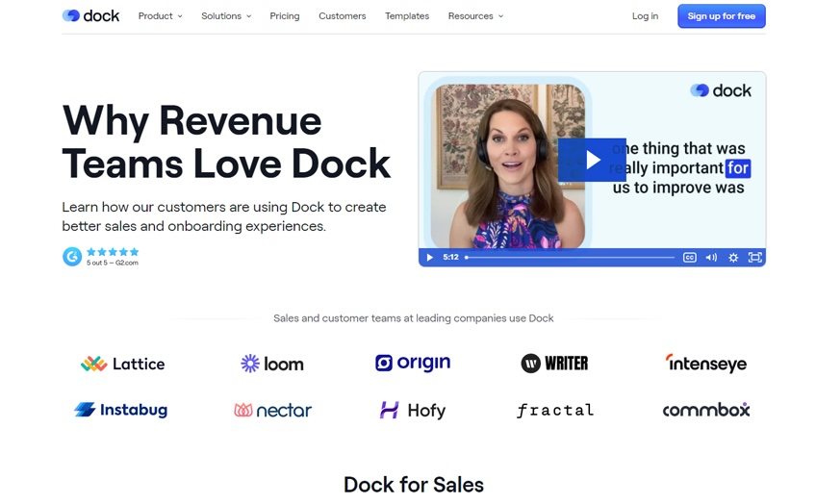Click the G2 badge icon
This screenshot has height=504, width=816.
[72, 257]
